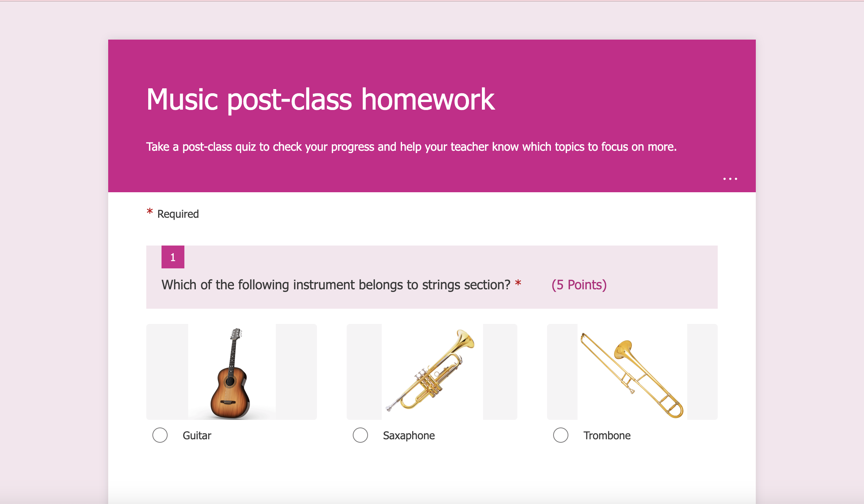Screen dimensions: 864x504
Task: Click the Required legend text
Action: click(x=178, y=214)
